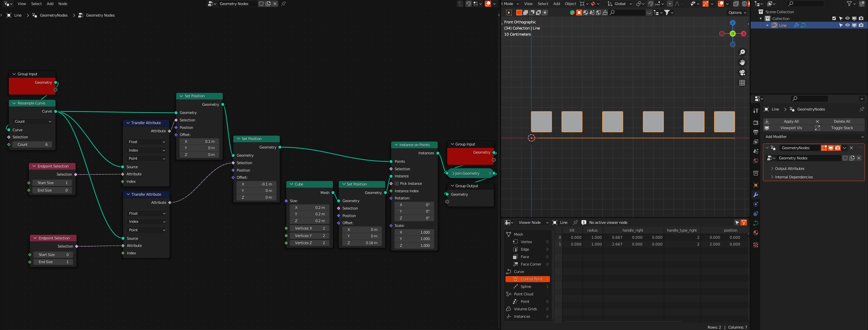Expand Output Attributes panel
Viewport: 868px width, 330px height.
pyautogui.click(x=789, y=169)
